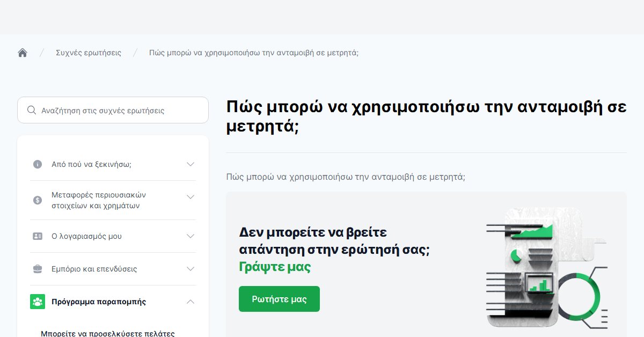Open the Εμπόριο και επενδύσεις menu item
The image size is (644, 337).
(94, 269)
